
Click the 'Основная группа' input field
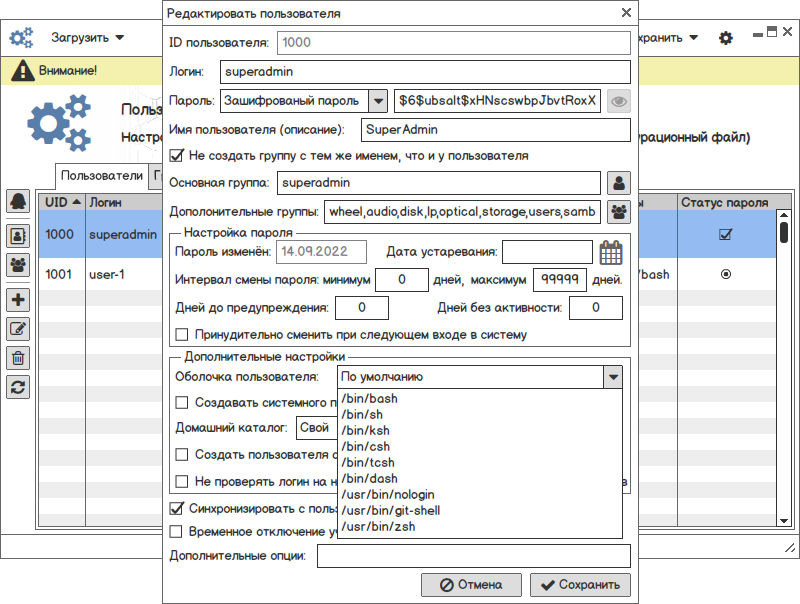[x=439, y=183]
